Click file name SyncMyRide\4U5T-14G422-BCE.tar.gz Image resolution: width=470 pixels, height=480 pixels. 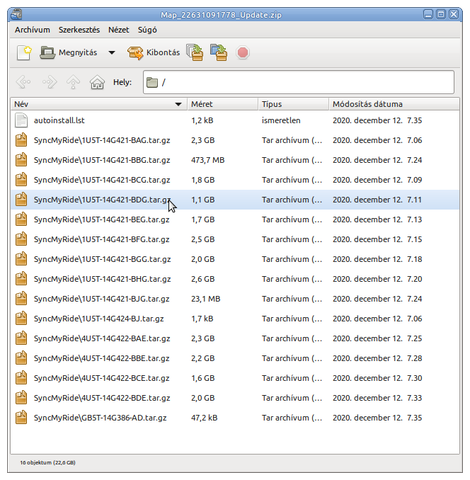point(102,378)
